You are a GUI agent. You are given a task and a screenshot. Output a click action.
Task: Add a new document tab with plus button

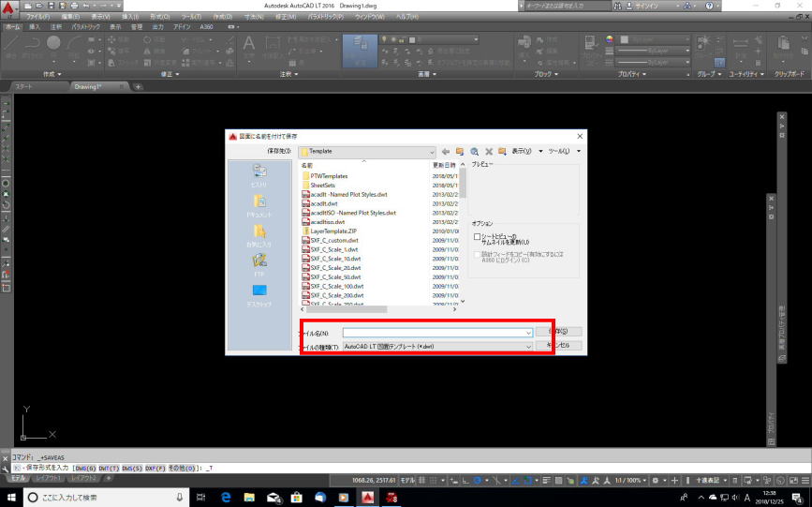pos(138,86)
